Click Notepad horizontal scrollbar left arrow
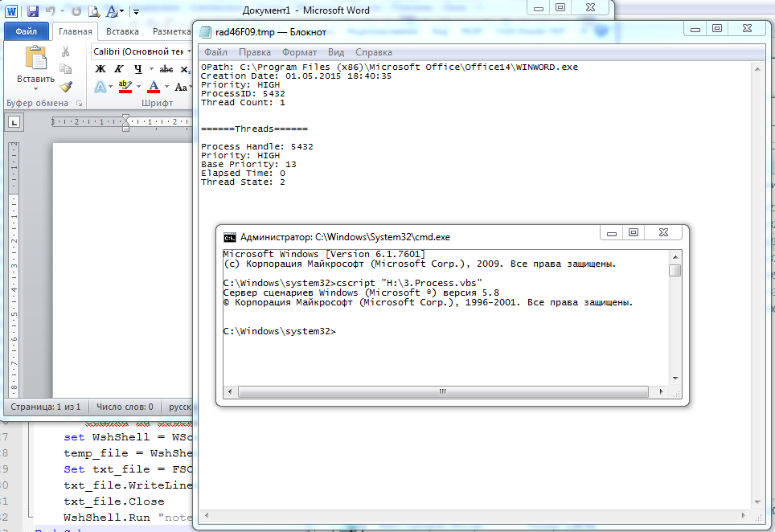This screenshot has height=532, width=775. click(x=206, y=516)
